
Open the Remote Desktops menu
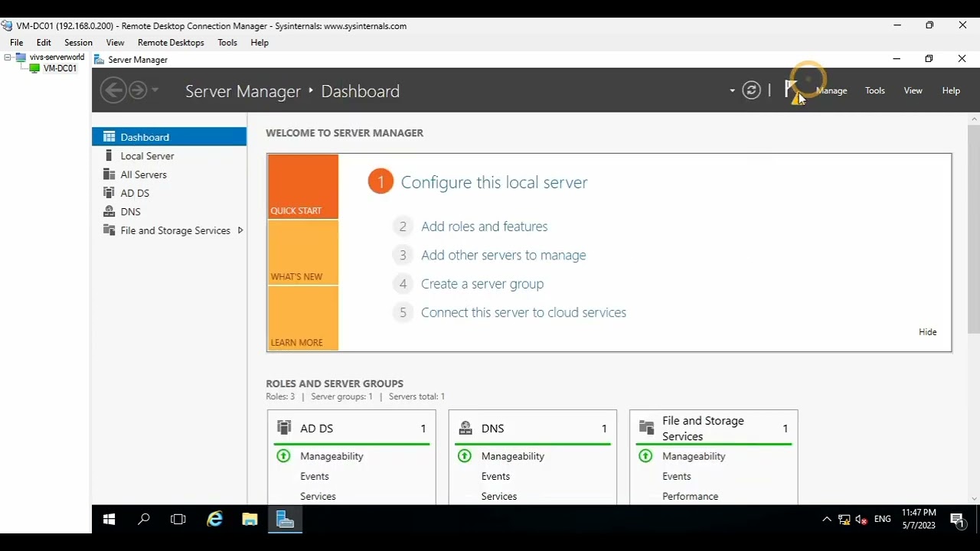171,43
